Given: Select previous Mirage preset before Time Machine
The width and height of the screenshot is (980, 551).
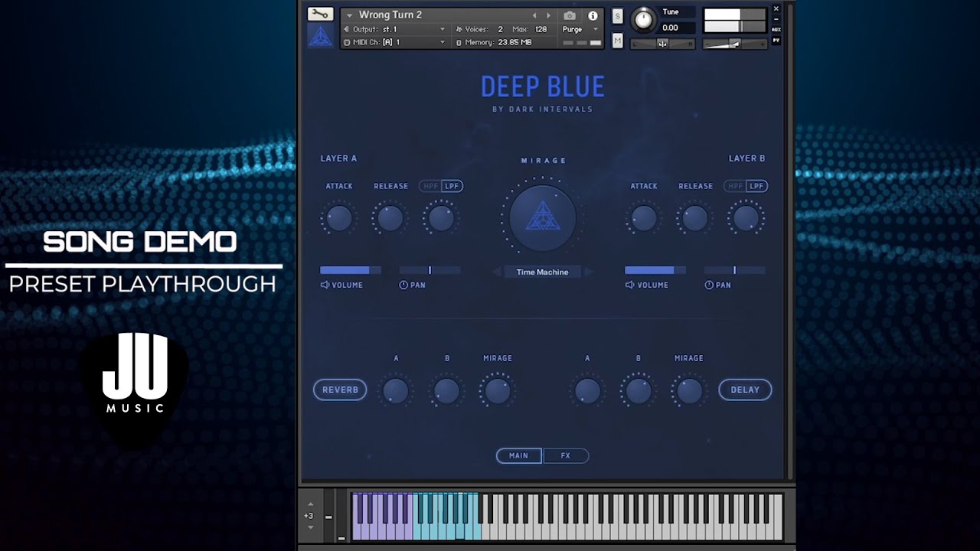Looking at the screenshot, I should tap(497, 272).
